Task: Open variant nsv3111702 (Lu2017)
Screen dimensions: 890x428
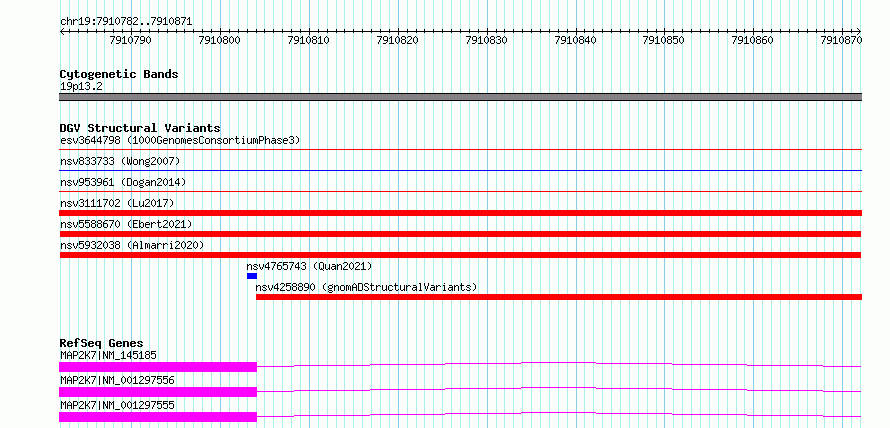Action: [117, 203]
